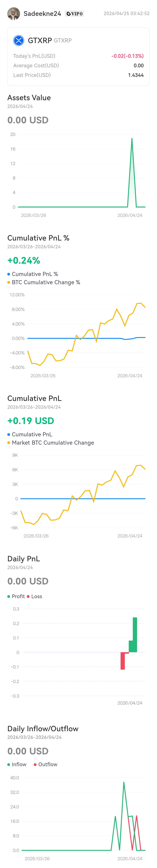Select the peak of Assets Value spike
157x868 pixels.
(132, 139)
